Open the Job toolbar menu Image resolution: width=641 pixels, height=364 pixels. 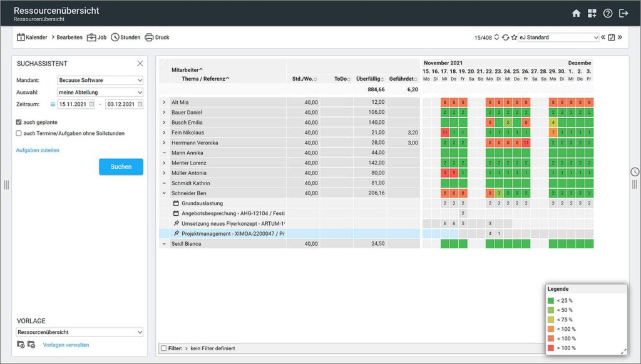[x=96, y=38]
